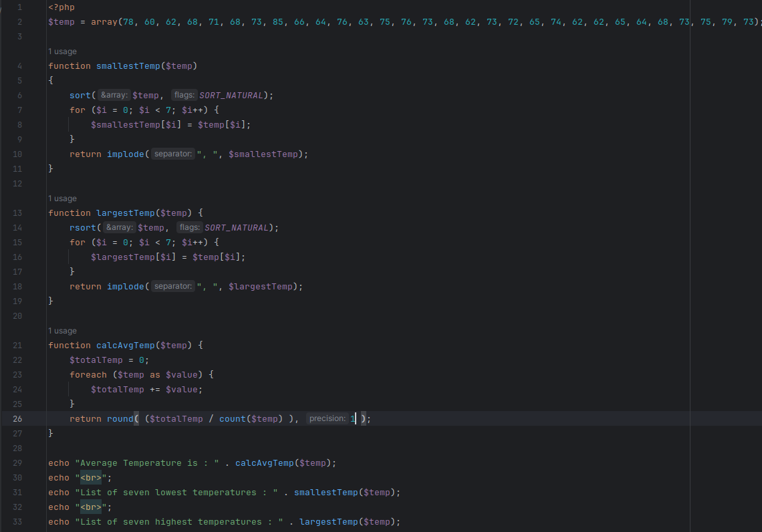The height and width of the screenshot is (532, 762).
Task: Click the 'separator:' hint on the smallestTemp return line
Action: pos(172,154)
